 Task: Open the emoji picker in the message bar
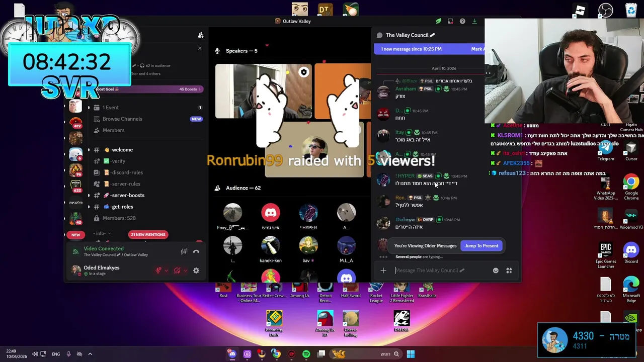pos(496,270)
